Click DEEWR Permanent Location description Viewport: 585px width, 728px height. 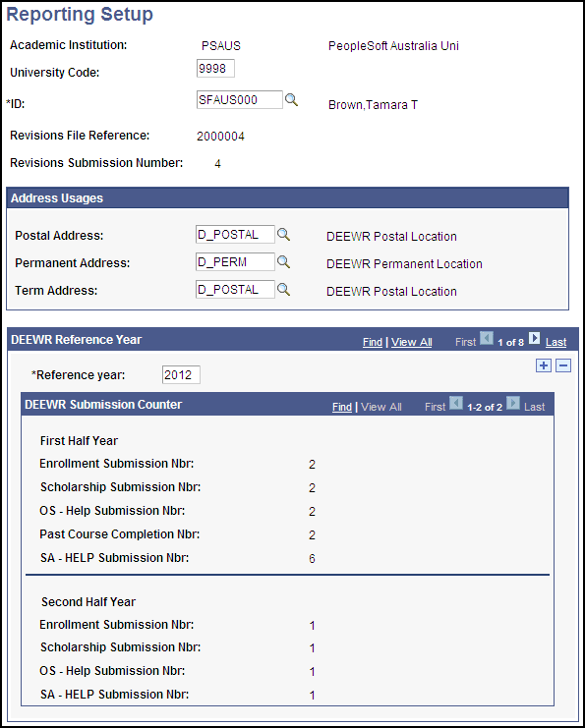pyautogui.click(x=404, y=263)
